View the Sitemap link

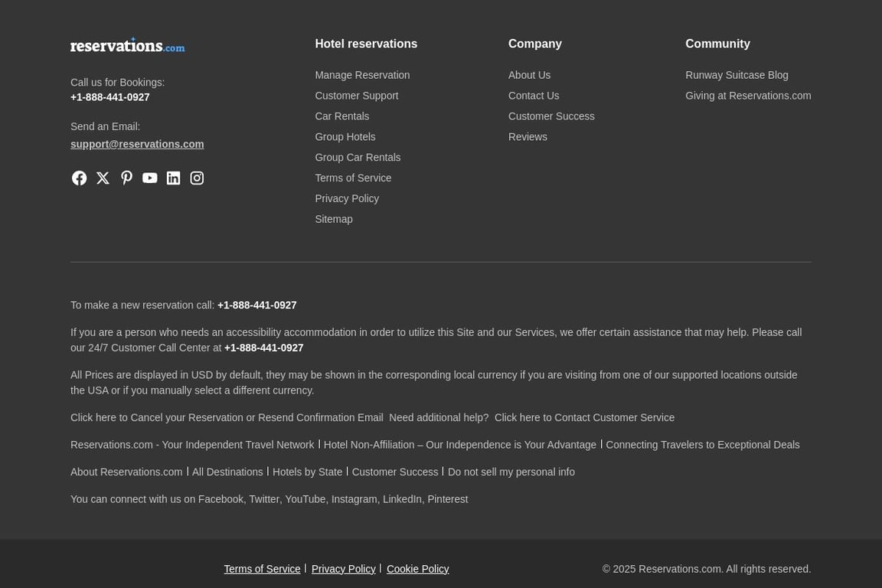(334, 219)
